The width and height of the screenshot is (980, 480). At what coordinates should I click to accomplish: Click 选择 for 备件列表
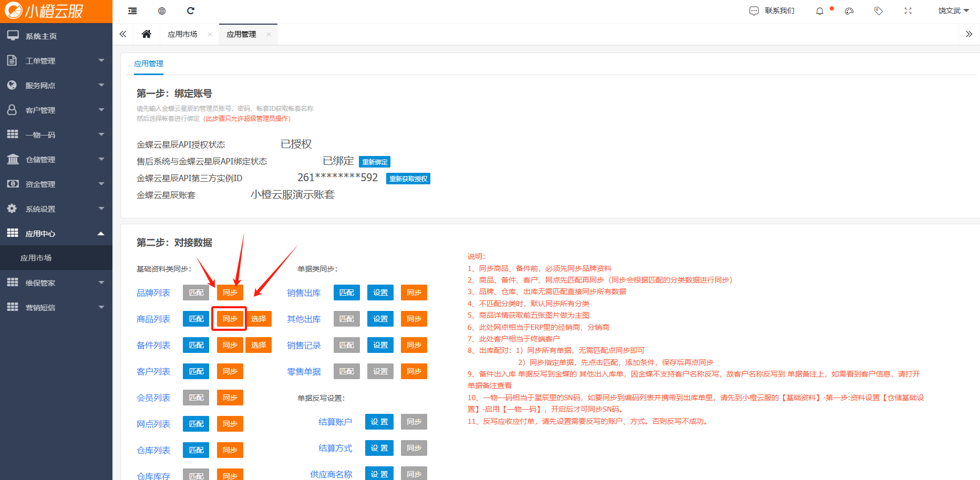(259, 345)
